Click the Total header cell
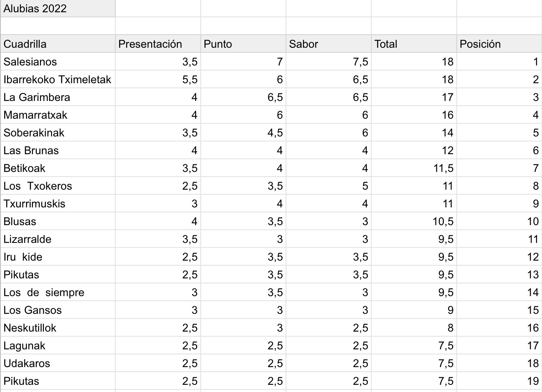The width and height of the screenshot is (542, 392). click(x=414, y=44)
